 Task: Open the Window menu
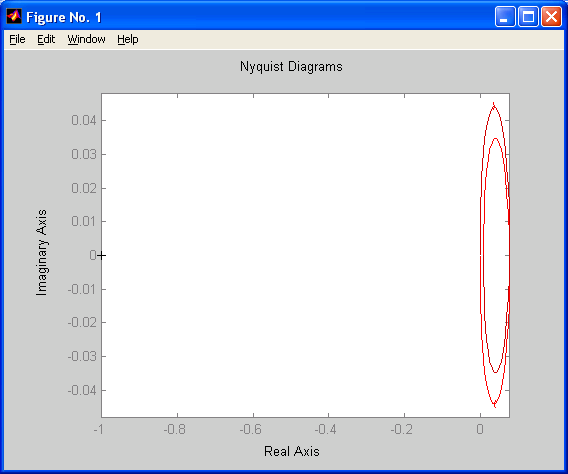[x=86, y=39]
